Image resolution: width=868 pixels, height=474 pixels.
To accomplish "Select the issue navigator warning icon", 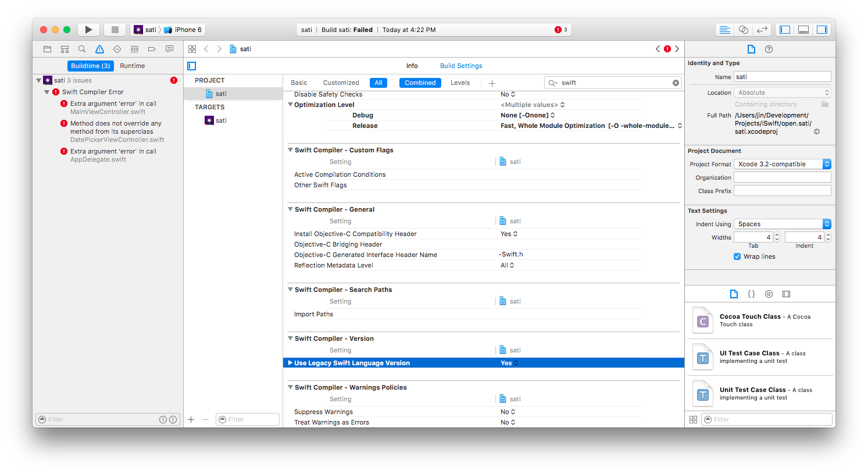I will 99,49.
